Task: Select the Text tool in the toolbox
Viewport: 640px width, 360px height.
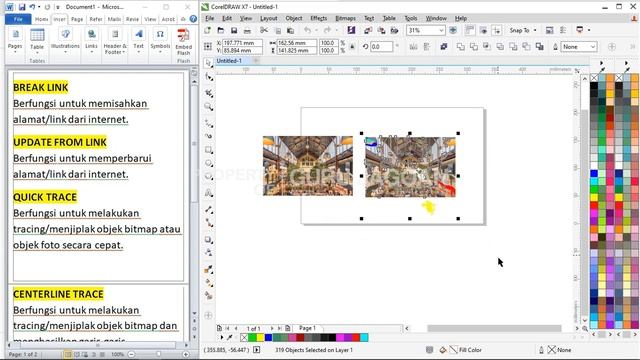Action: (209, 193)
